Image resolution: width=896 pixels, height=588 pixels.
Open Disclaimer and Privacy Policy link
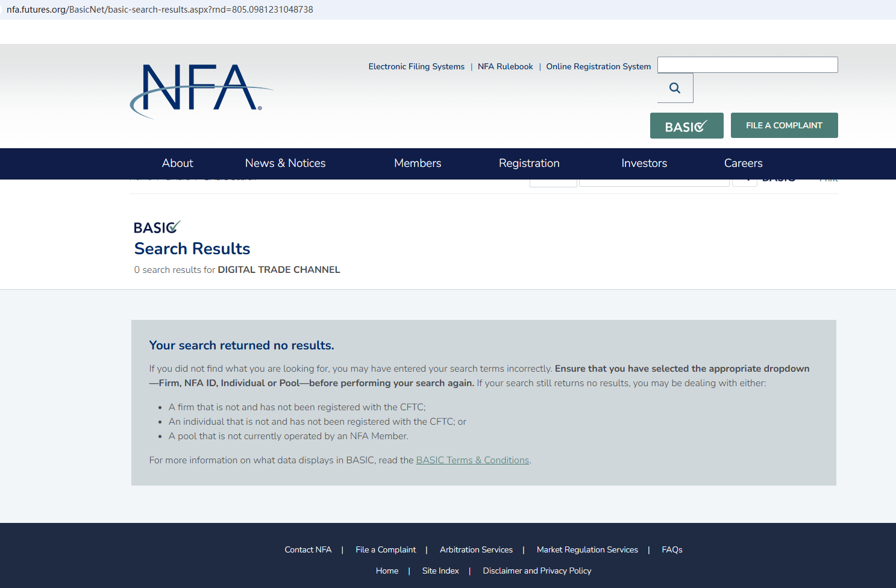(537, 571)
